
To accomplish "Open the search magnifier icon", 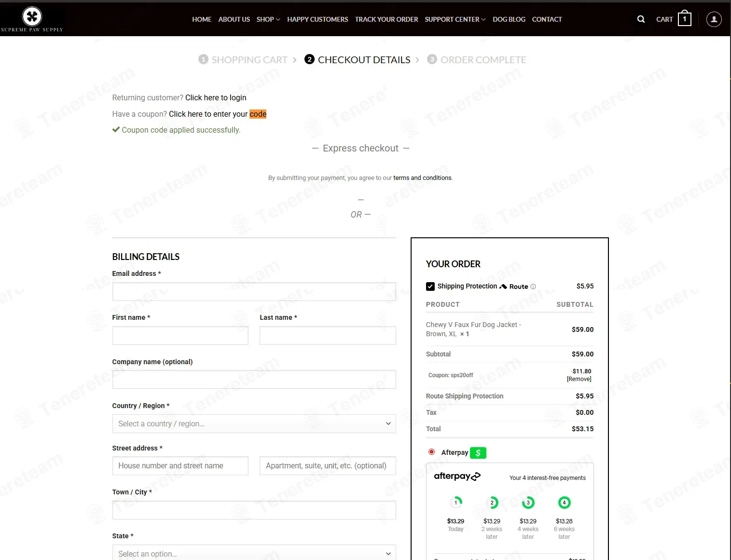I will tap(641, 19).
